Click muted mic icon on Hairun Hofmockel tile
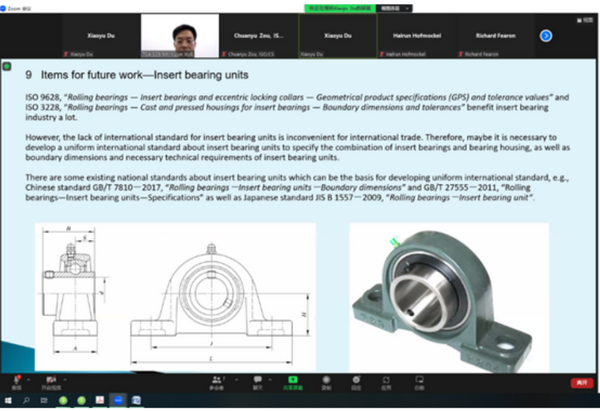This screenshot has height=411, width=600. pyautogui.click(x=382, y=54)
